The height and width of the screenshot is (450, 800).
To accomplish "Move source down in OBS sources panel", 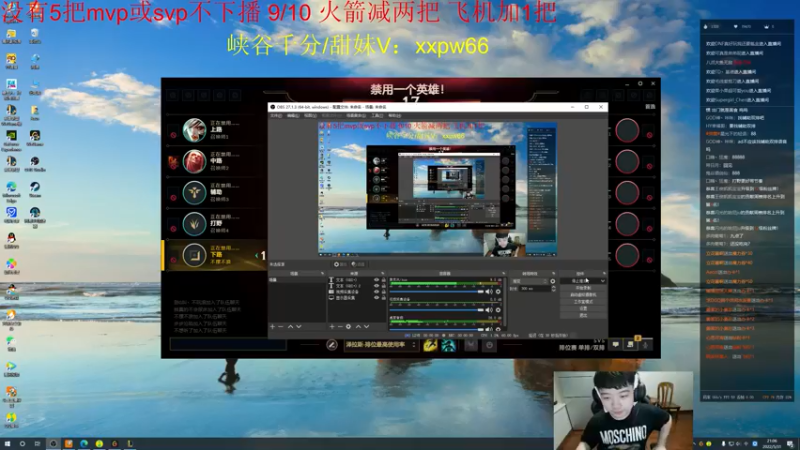I will pos(366,327).
